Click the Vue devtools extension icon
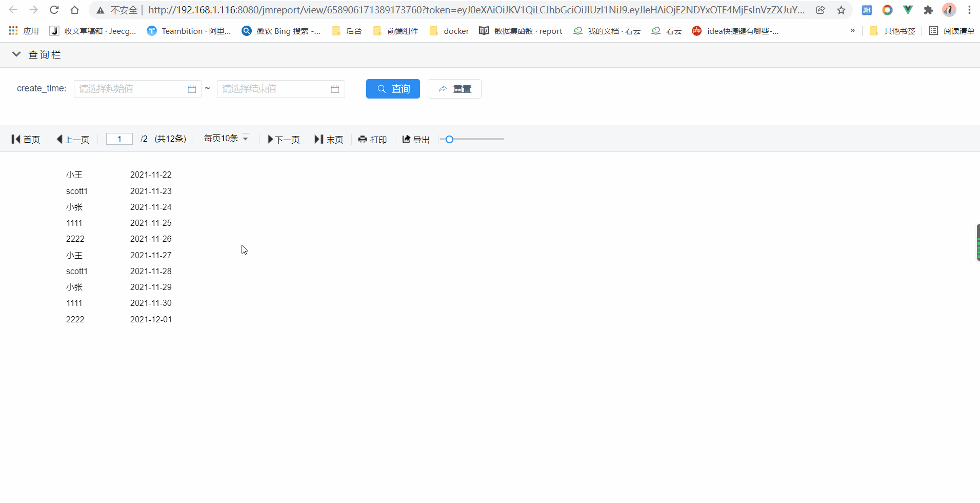 [908, 10]
